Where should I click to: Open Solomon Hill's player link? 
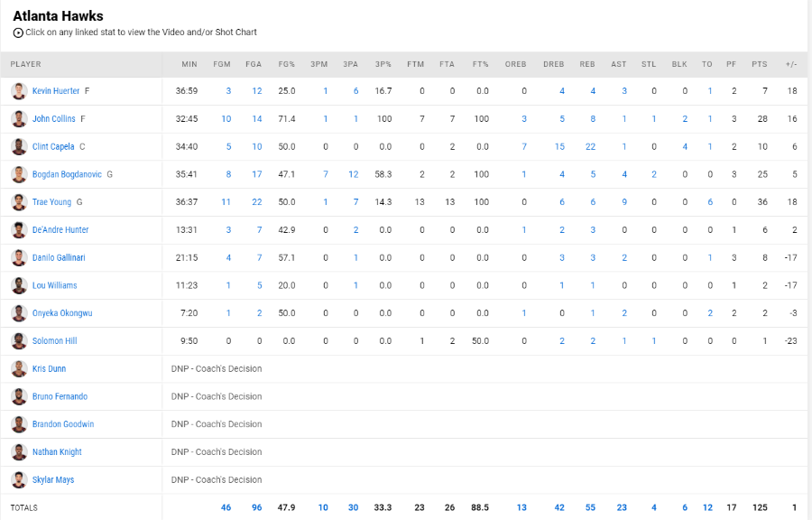[54, 340]
